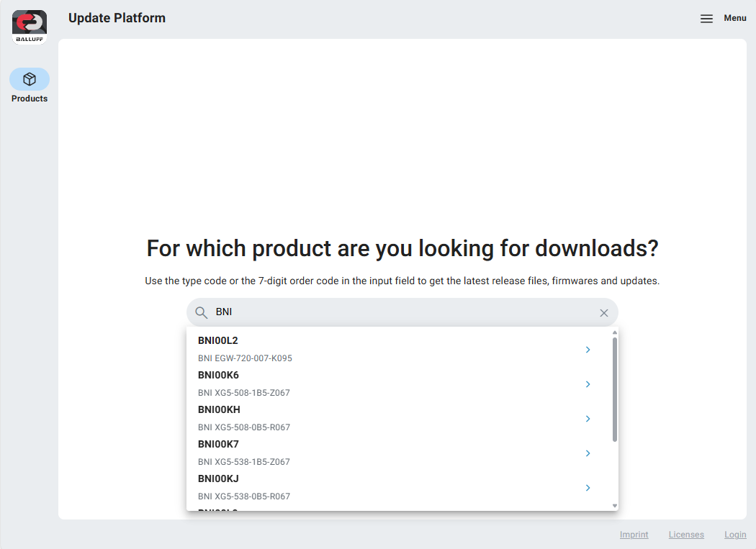The width and height of the screenshot is (756, 549).
Task: Open the Products sidebar icon
Action: 30,79
